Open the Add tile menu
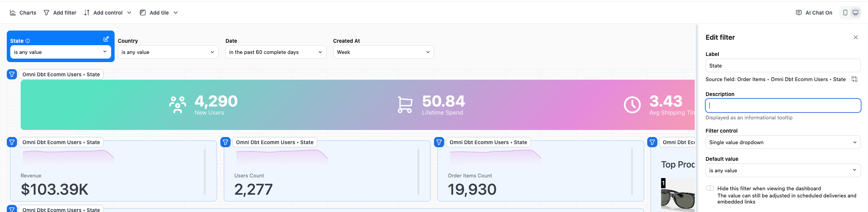The image size is (868, 212). coord(159,13)
